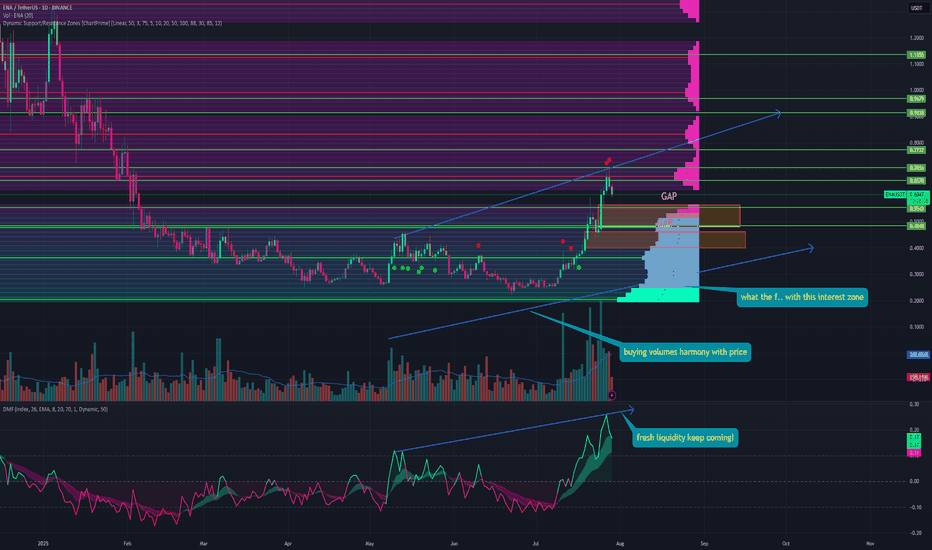The image size is (932, 550).
Task: Select the 'buying volumes harmony with price' callout
Action: pyautogui.click(x=685, y=352)
